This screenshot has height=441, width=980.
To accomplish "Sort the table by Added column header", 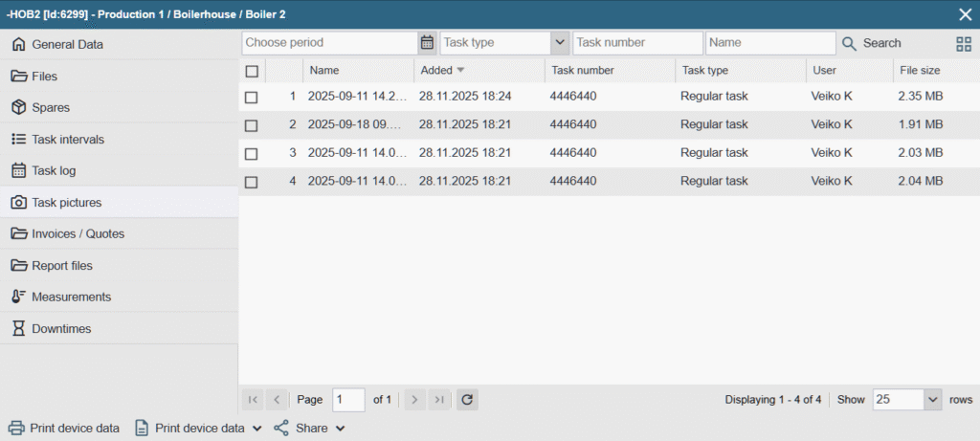I will point(436,70).
